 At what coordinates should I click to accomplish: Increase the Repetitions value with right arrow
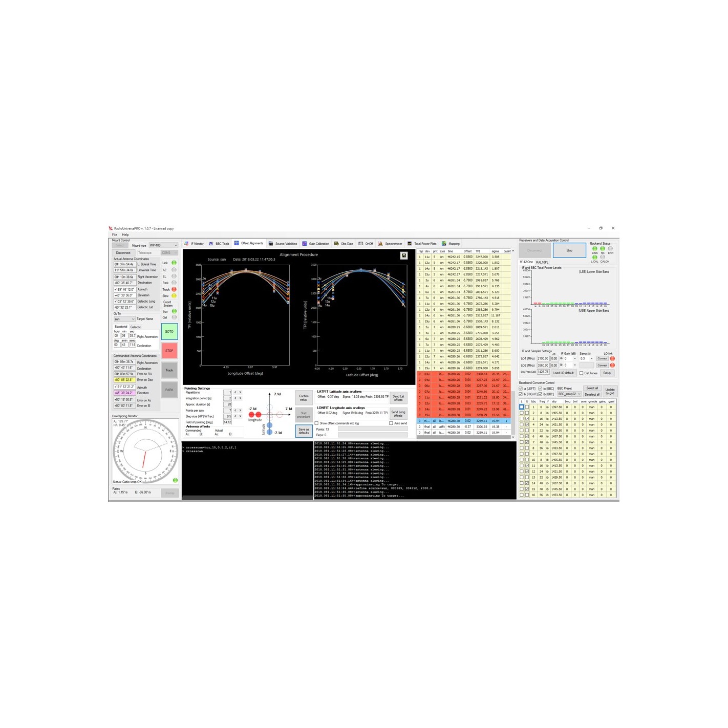(240, 393)
